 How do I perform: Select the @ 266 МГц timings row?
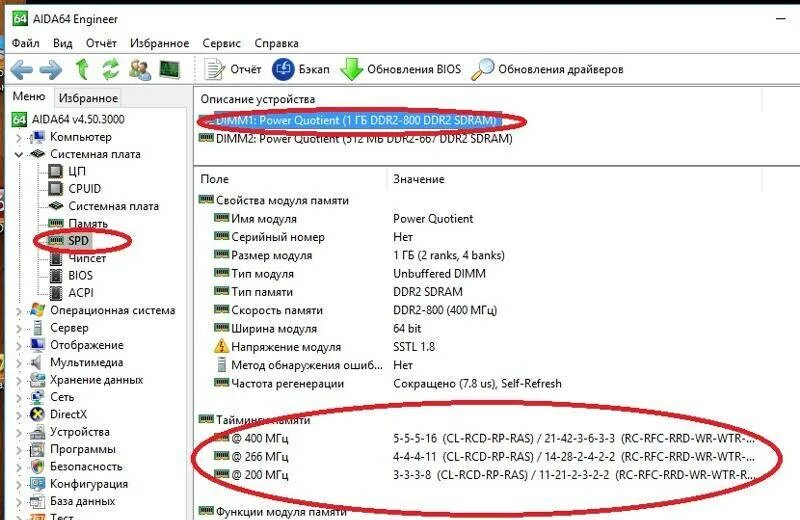click(x=484, y=457)
